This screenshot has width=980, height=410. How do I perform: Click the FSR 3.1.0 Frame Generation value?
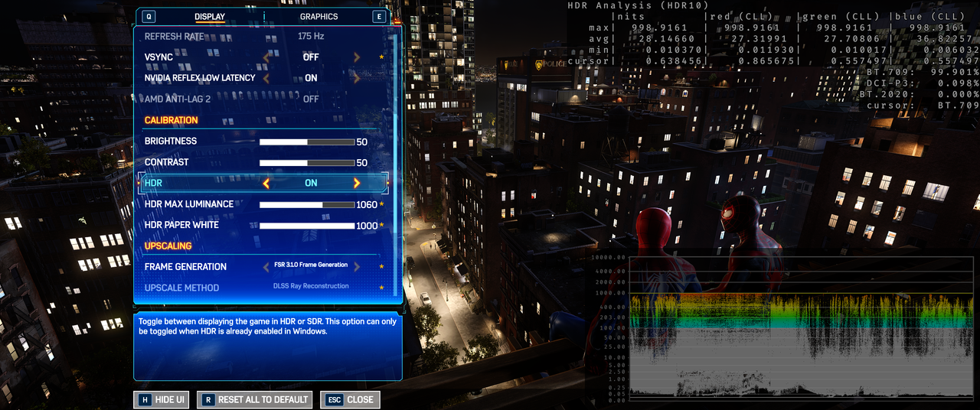(311, 265)
